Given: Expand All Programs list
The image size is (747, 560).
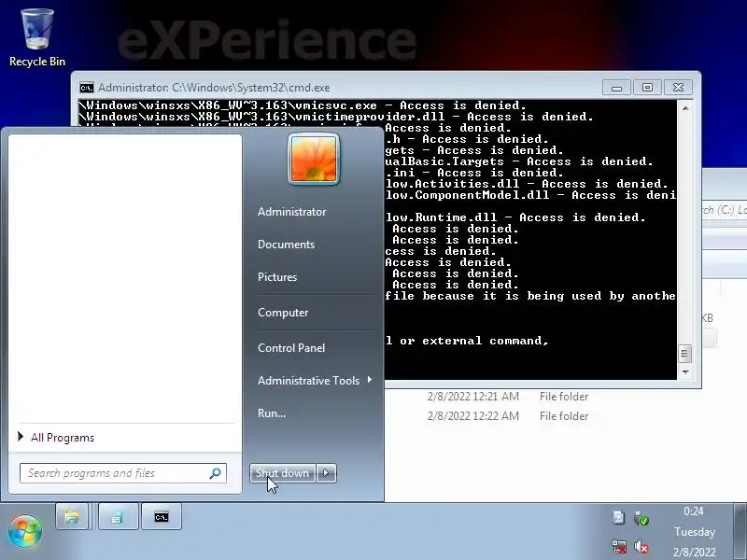Looking at the screenshot, I should point(56,438).
